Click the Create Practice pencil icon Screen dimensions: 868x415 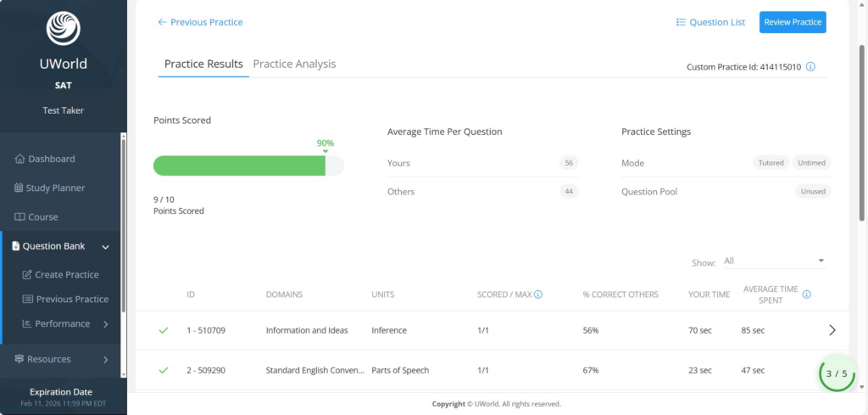pos(26,275)
